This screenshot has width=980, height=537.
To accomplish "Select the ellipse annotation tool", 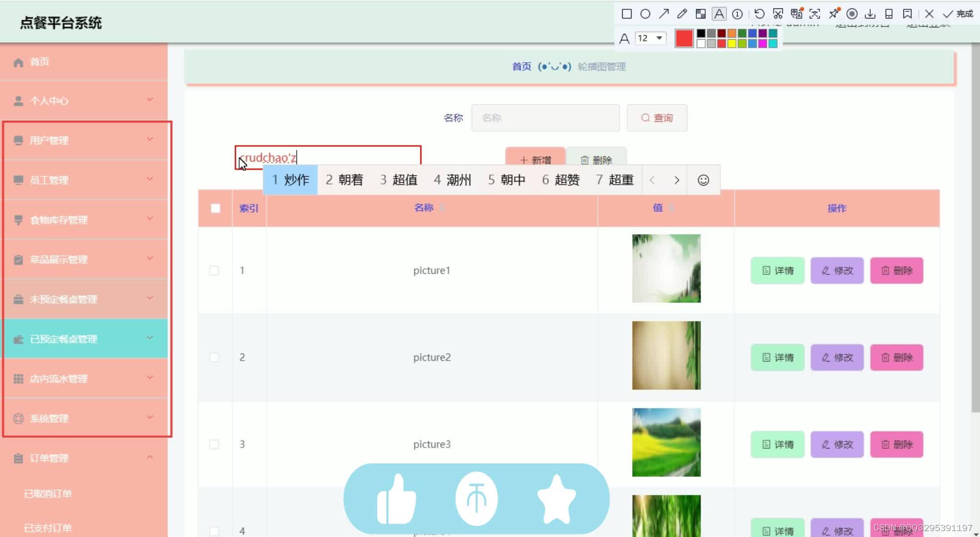I will tap(645, 14).
